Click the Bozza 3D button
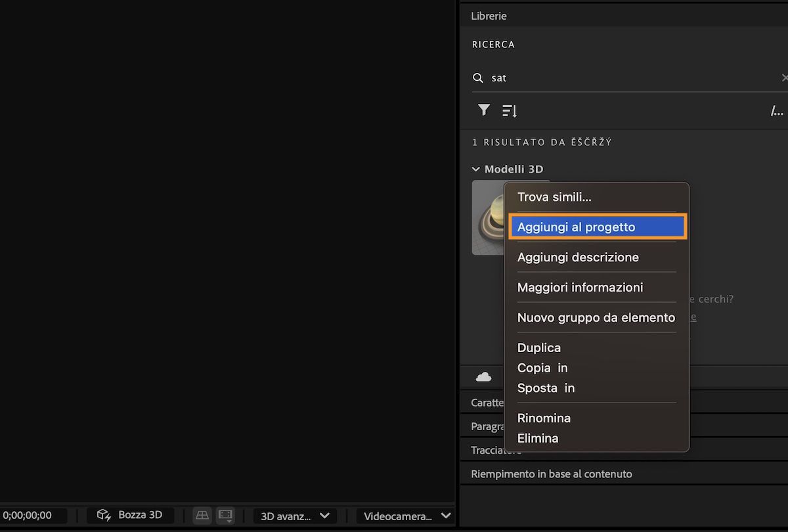Viewport: 788px width, 532px height. pyautogui.click(x=129, y=515)
